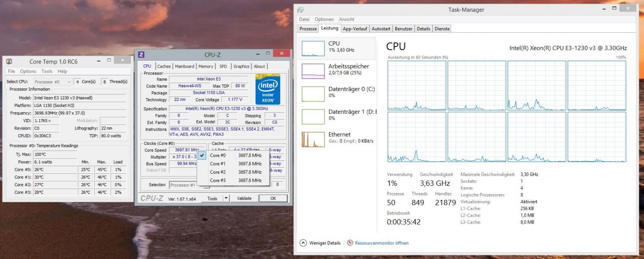Image resolution: width=644 pixels, height=259 pixels.
Task: Switch to the Benutzer tab
Action: [403, 29]
